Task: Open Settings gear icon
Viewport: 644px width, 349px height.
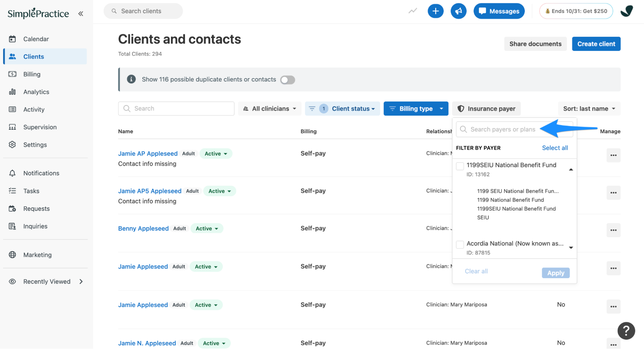Action: pyautogui.click(x=12, y=145)
